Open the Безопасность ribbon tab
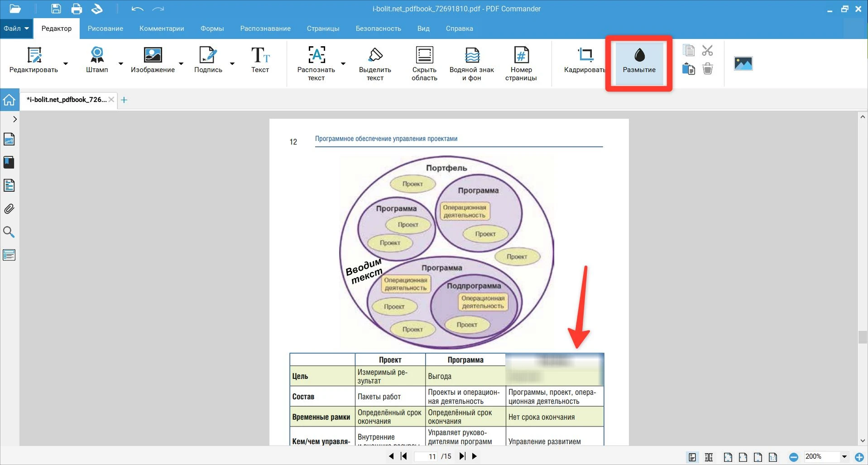 (378, 29)
